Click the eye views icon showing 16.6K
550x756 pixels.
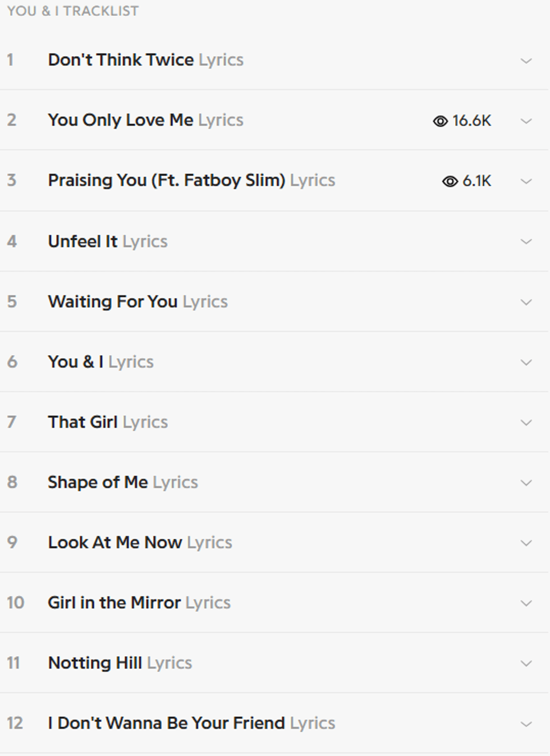coord(440,121)
